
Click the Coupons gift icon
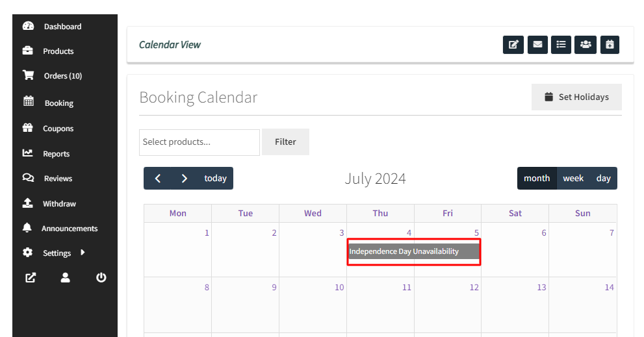pyautogui.click(x=27, y=128)
